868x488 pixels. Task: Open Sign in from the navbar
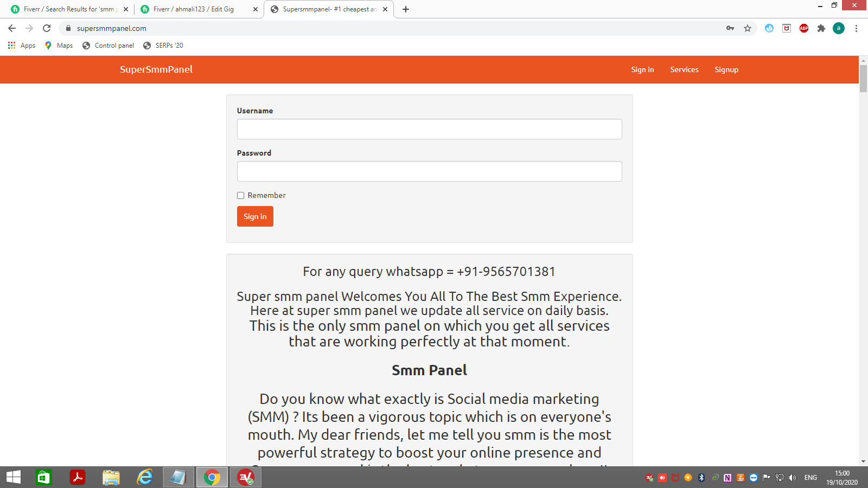click(642, 69)
